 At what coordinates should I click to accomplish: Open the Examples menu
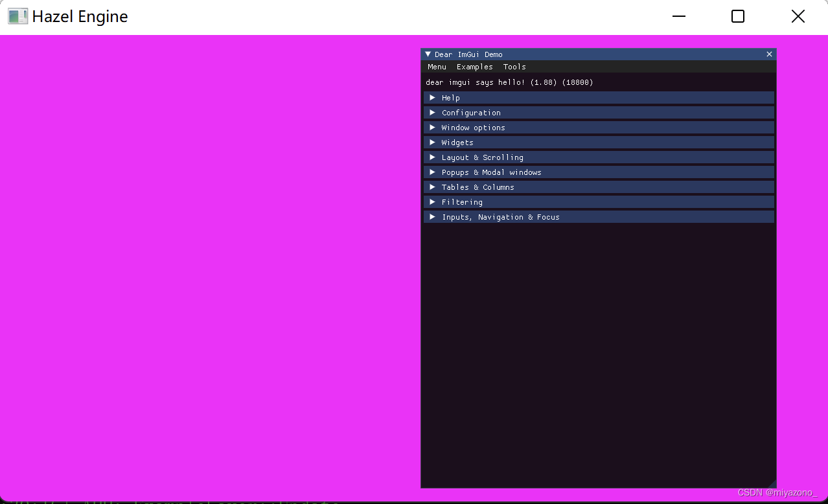point(474,67)
